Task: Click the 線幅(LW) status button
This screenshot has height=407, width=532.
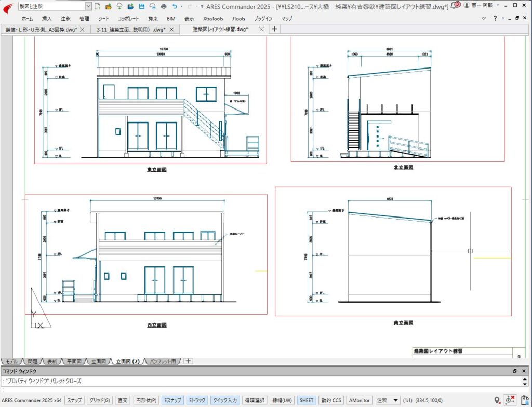Action: (283, 400)
